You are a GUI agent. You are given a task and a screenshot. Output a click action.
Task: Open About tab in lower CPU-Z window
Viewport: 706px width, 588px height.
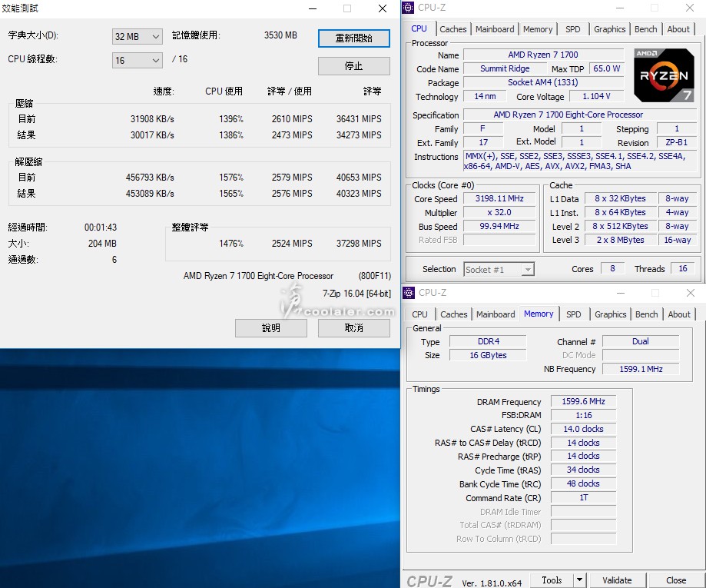click(679, 314)
